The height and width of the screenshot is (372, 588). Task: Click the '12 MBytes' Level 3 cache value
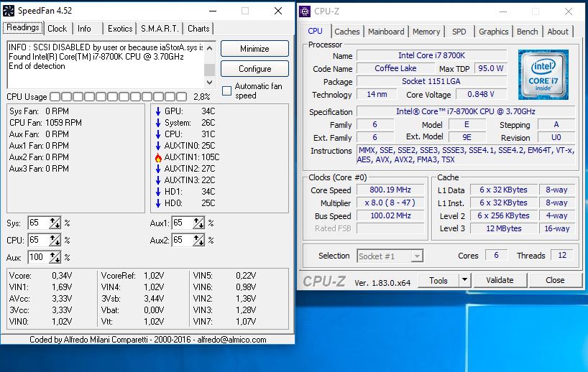504,228
